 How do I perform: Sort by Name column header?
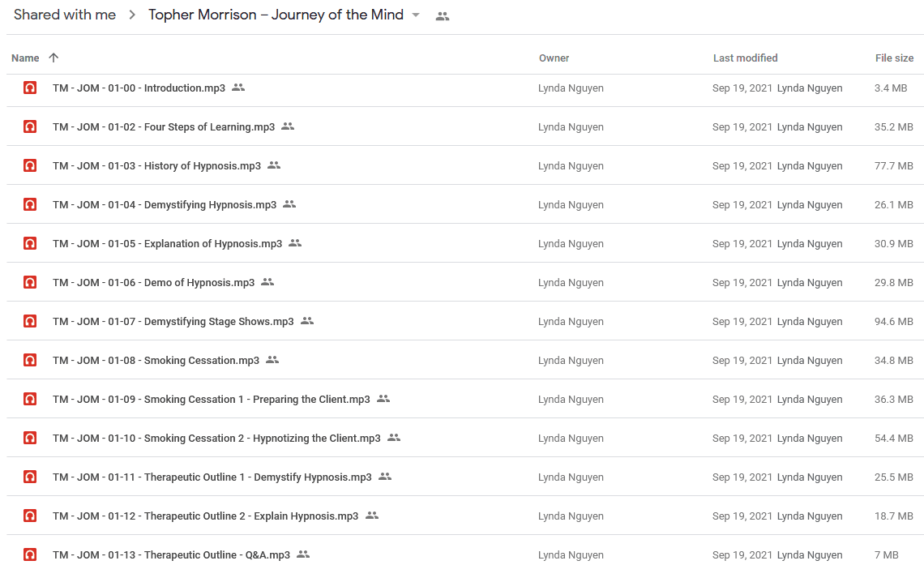pos(25,58)
